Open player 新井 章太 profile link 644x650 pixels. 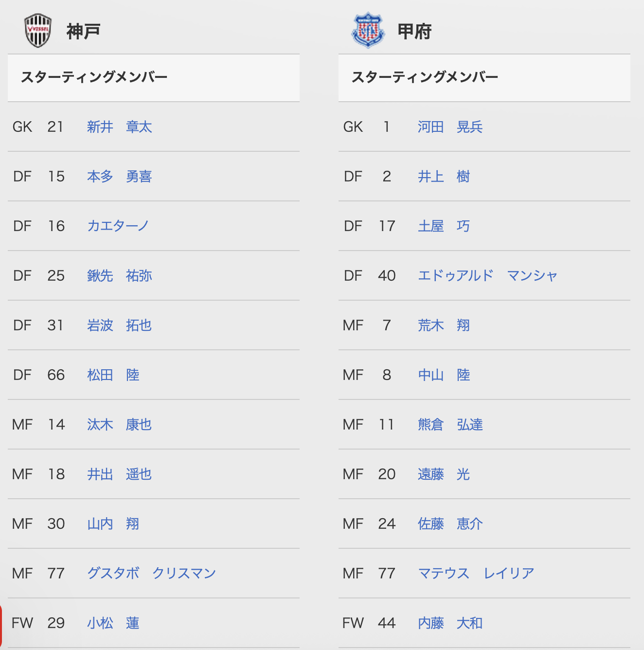point(120,127)
